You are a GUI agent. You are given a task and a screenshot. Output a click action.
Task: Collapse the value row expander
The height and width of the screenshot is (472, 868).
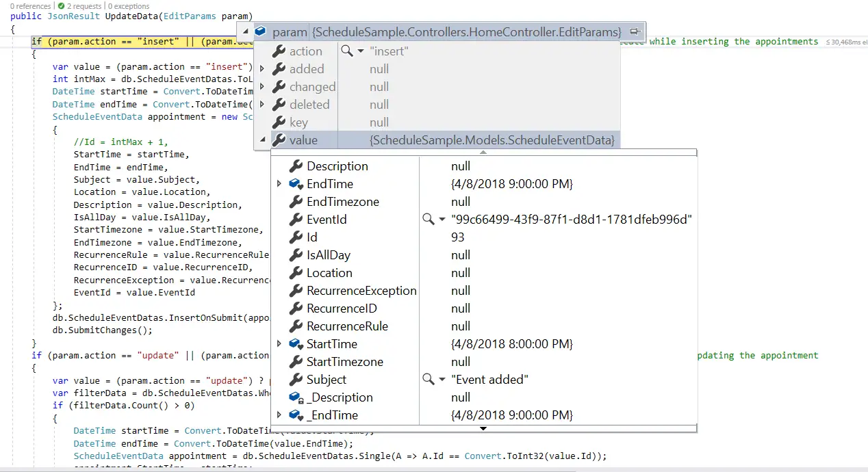262,140
